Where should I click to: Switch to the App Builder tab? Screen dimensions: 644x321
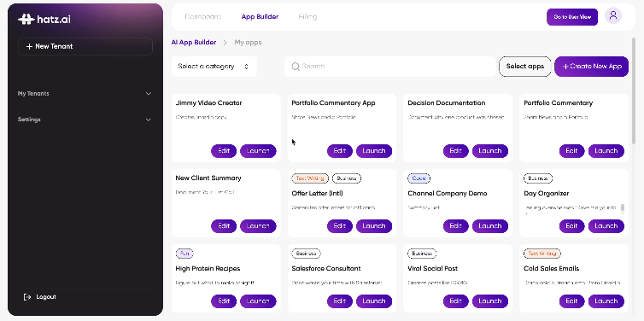pos(260,17)
